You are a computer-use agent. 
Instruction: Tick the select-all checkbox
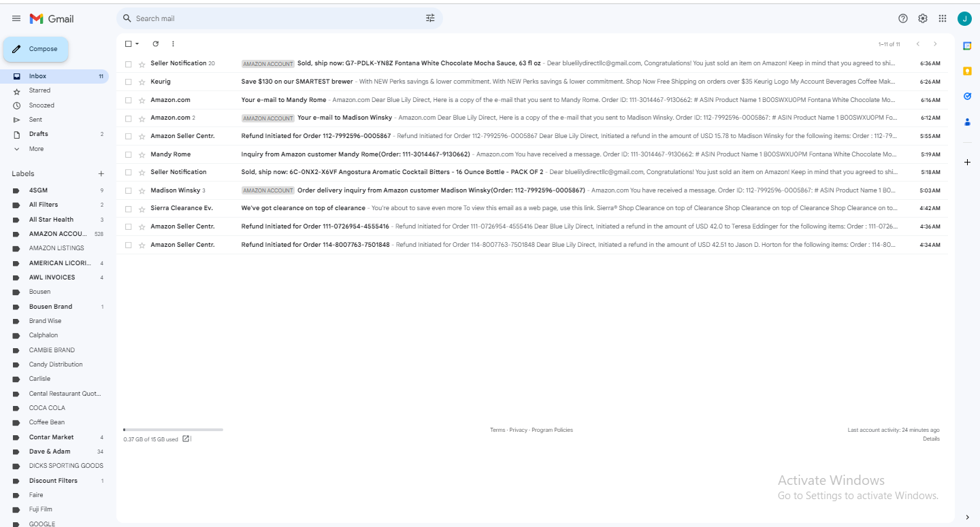point(129,44)
